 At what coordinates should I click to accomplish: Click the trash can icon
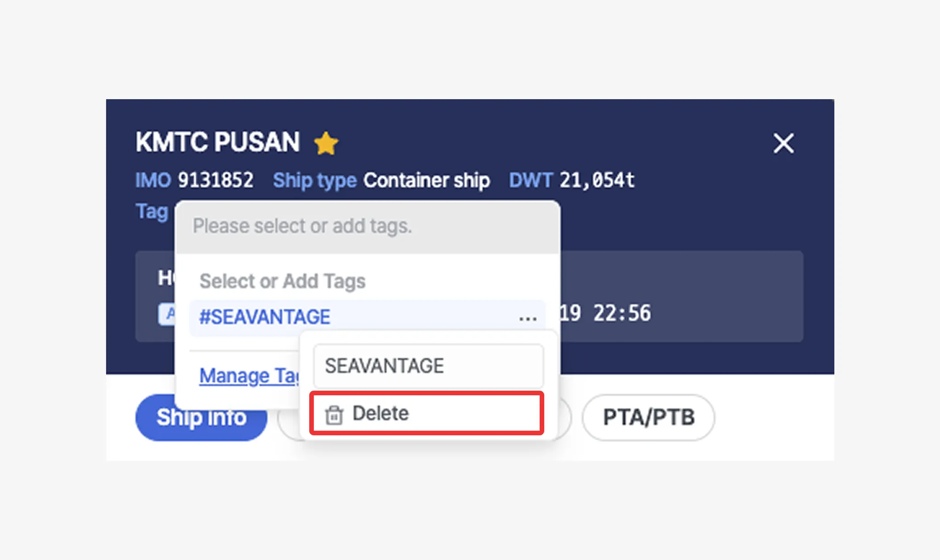[x=334, y=414]
